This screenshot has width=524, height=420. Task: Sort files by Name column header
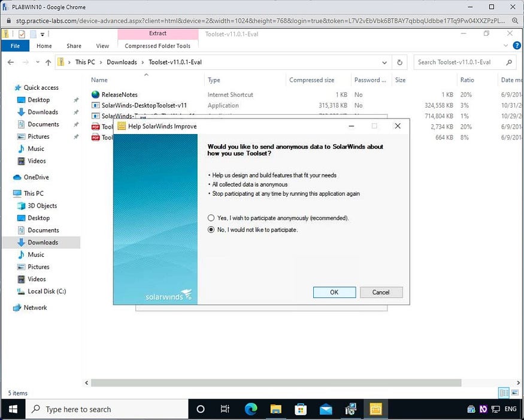coord(99,80)
